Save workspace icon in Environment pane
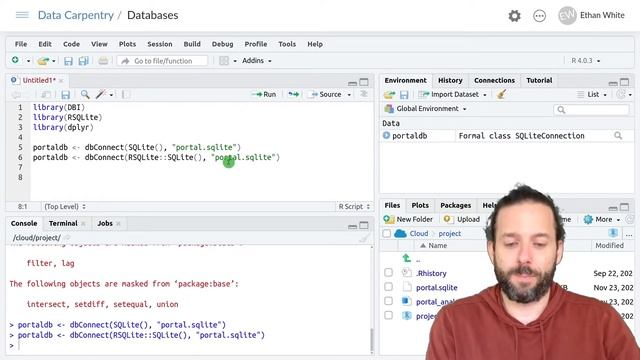640x360 pixels. pyautogui.click(x=404, y=95)
